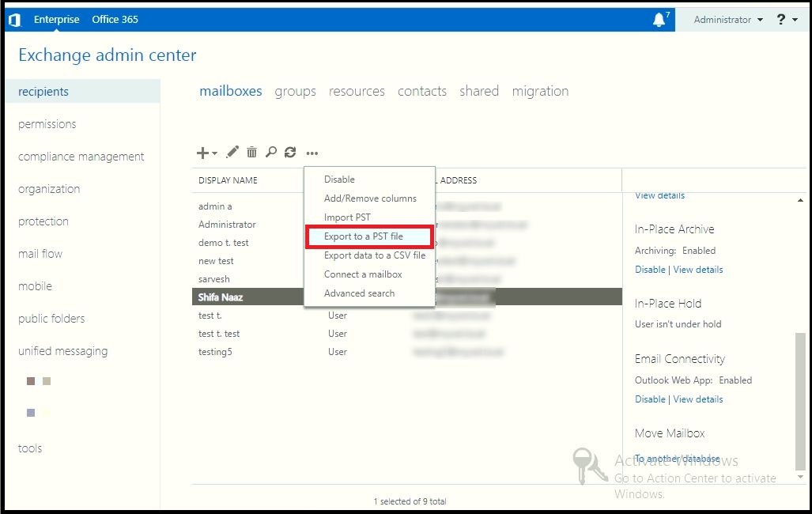The width and height of the screenshot is (812, 514).
Task: Choose Export to a PST file
Action: click(x=369, y=236)
